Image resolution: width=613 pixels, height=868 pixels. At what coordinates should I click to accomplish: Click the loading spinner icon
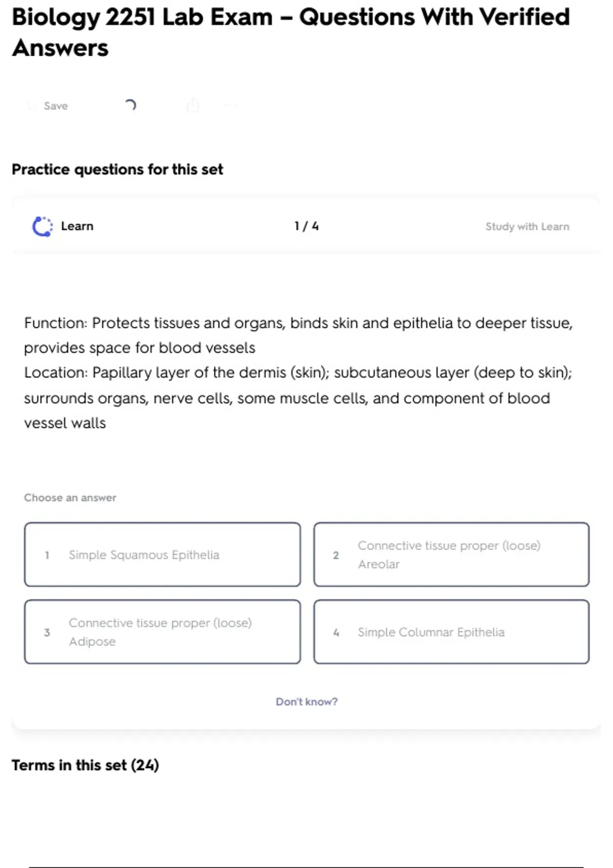[130, 105]
